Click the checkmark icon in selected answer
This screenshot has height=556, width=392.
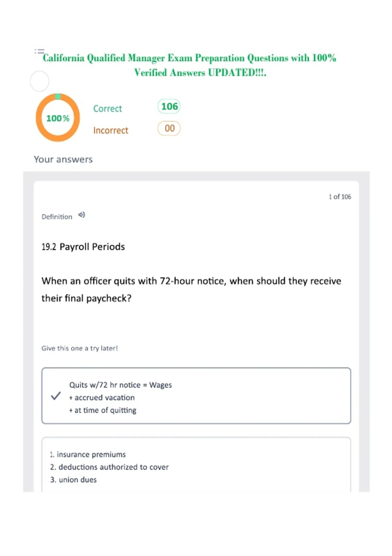[x=56, y=396]
